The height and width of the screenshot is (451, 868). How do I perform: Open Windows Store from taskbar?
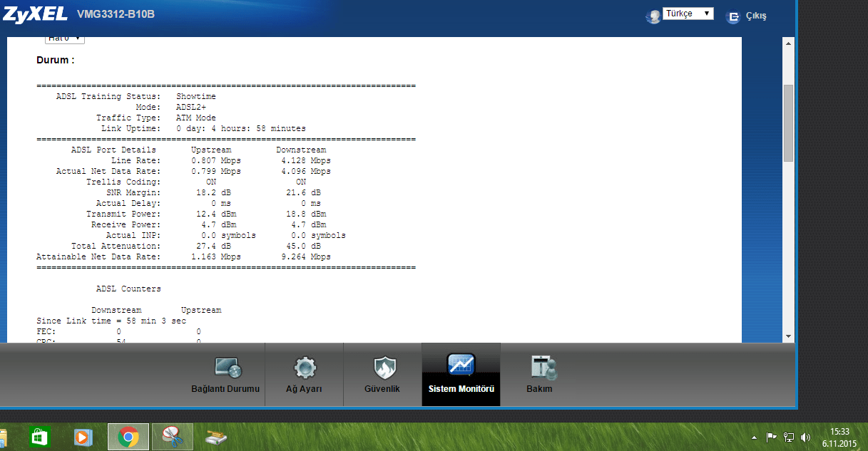click(40, 436)
